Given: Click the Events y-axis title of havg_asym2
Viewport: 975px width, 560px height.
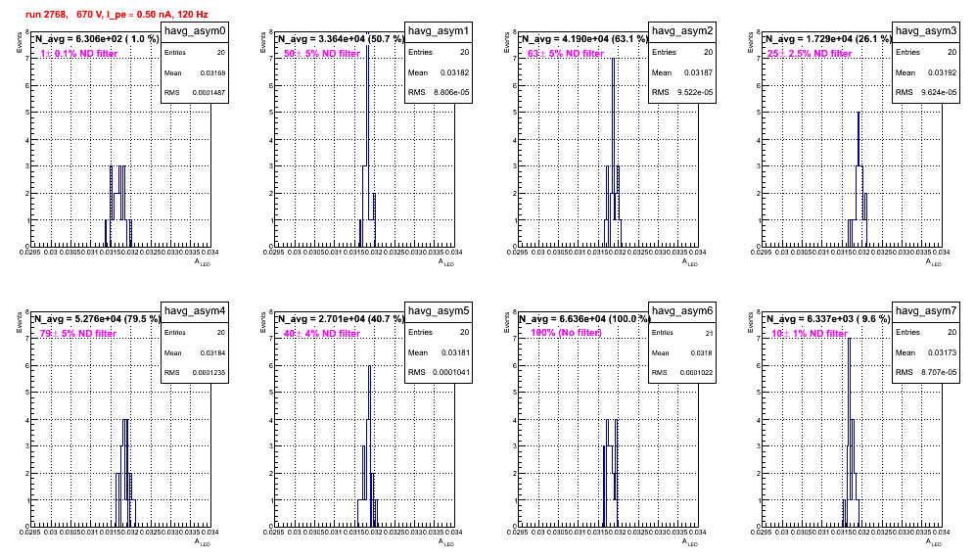Looking at the screenshot, I should pos(507,43).
